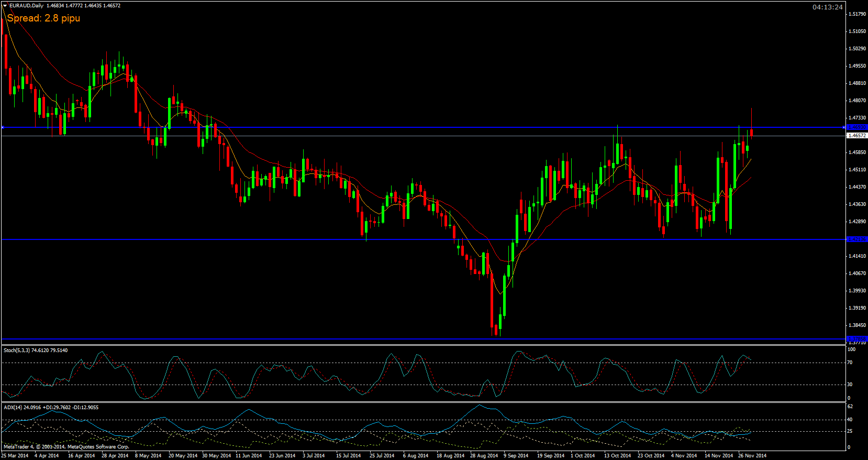Click the 1.39930 price on the scale
This screenshot has width=868, height=460.
tap(857, 291)
